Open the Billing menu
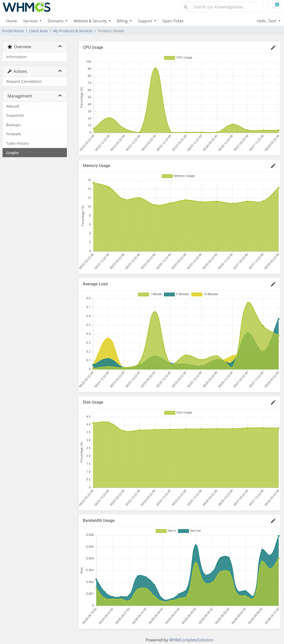284x644 pixels. click(124, 21)
